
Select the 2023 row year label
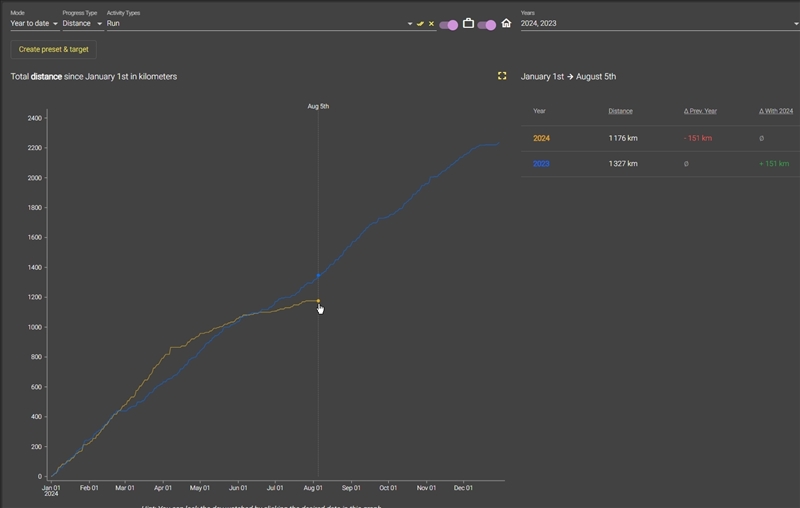pos(541,164)
